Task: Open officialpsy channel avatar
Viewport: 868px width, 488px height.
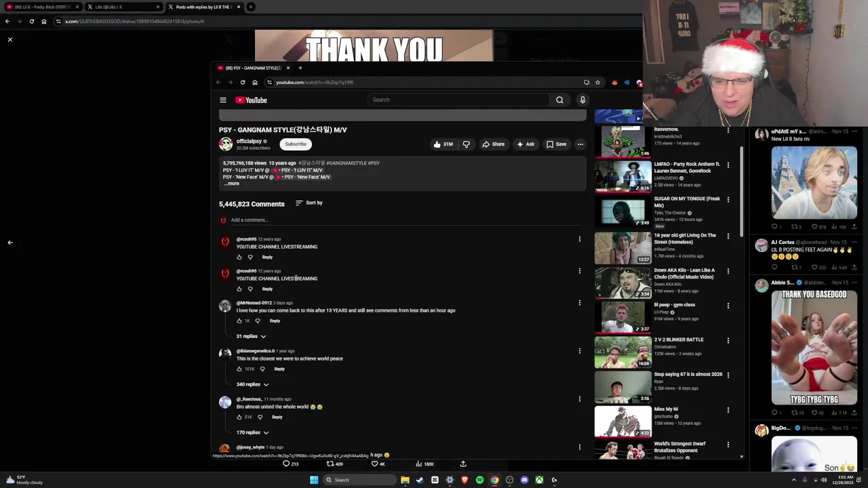Action: pos(225,144)
